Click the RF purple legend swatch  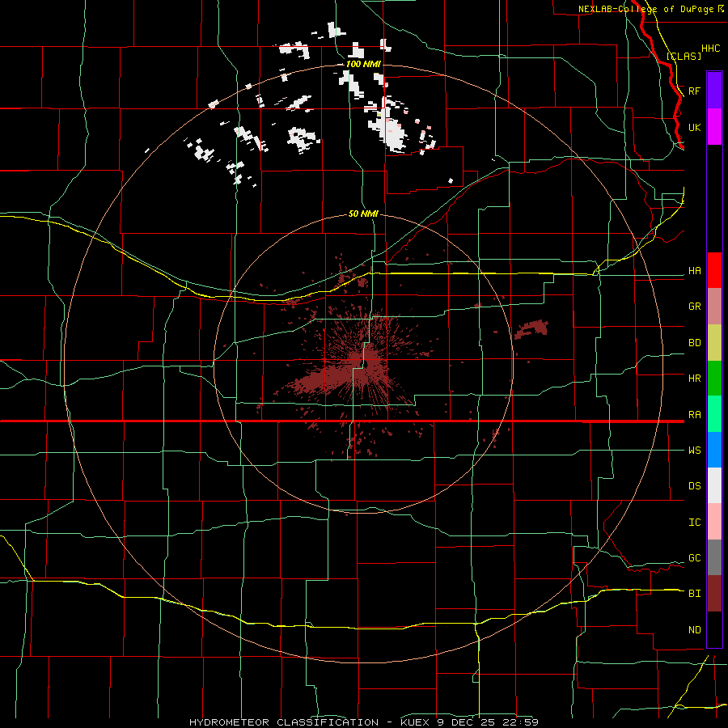[714, 91]
